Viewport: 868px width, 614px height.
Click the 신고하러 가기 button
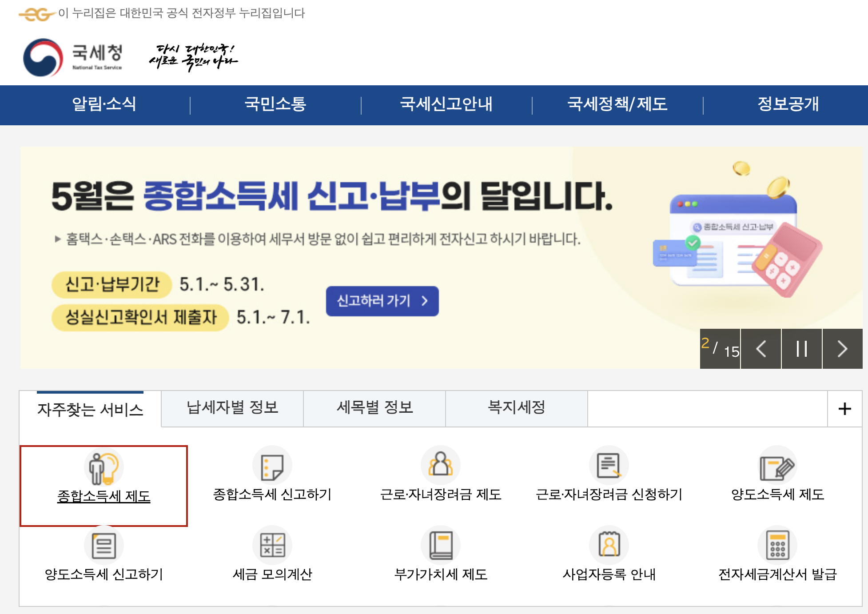(x=382, y=301)
